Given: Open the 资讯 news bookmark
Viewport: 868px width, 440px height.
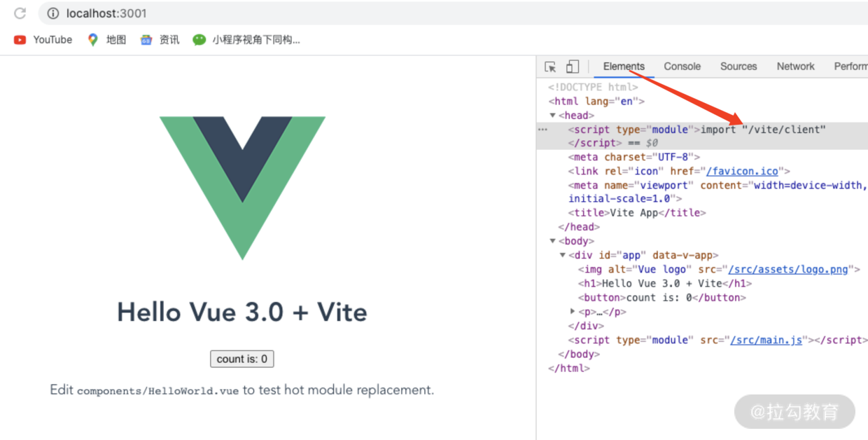Looking at the screenshot, I should click(160, 40).
